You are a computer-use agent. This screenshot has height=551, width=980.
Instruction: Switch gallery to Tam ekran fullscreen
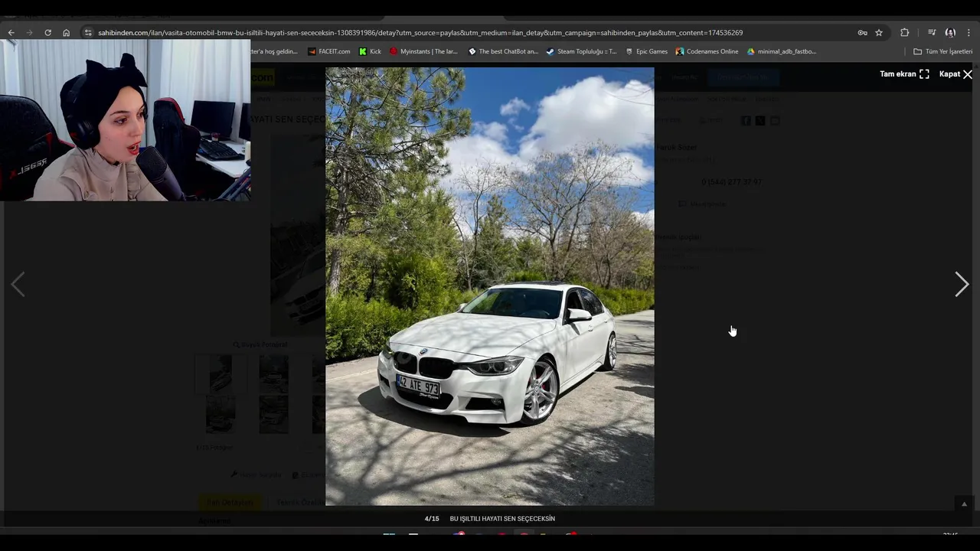904,74
